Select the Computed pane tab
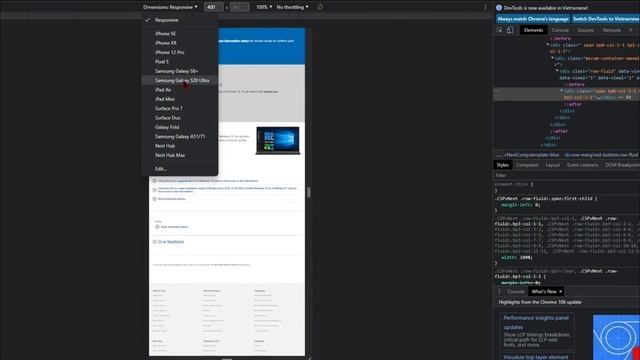The width and height of the screenshot is (640, 360). point(527,165)
